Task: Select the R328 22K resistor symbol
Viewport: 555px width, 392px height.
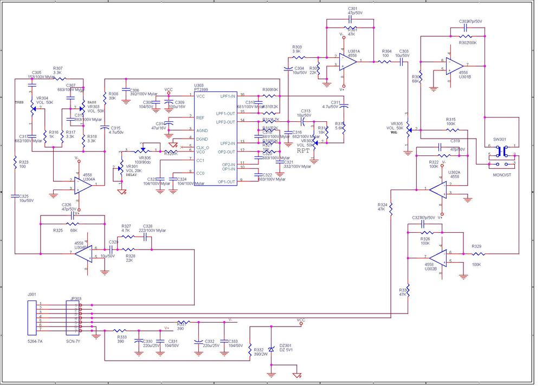Action: [x=128, y=250]
